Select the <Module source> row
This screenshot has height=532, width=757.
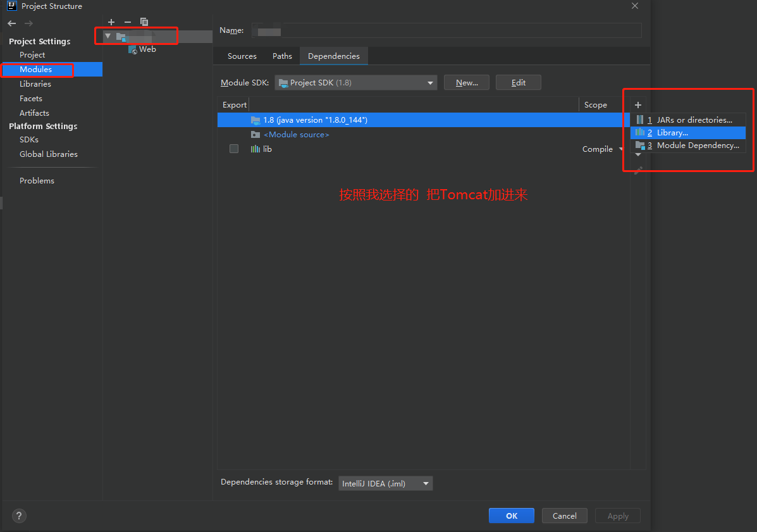coord(423,135)
